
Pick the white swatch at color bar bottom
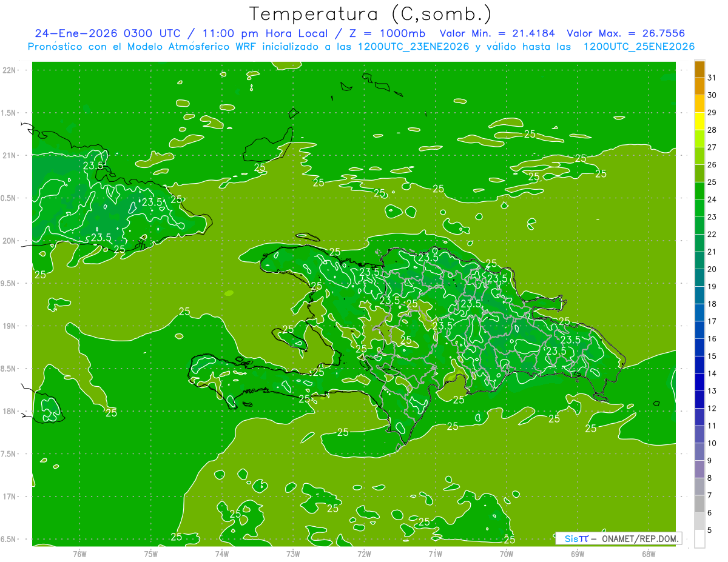pyautogui.click(x=699, y=539)
